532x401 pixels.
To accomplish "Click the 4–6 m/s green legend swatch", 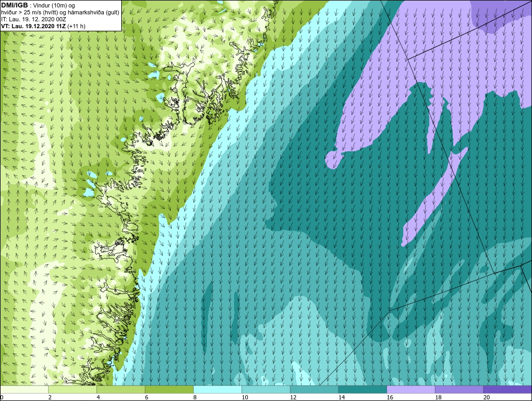I will (121, 389).
